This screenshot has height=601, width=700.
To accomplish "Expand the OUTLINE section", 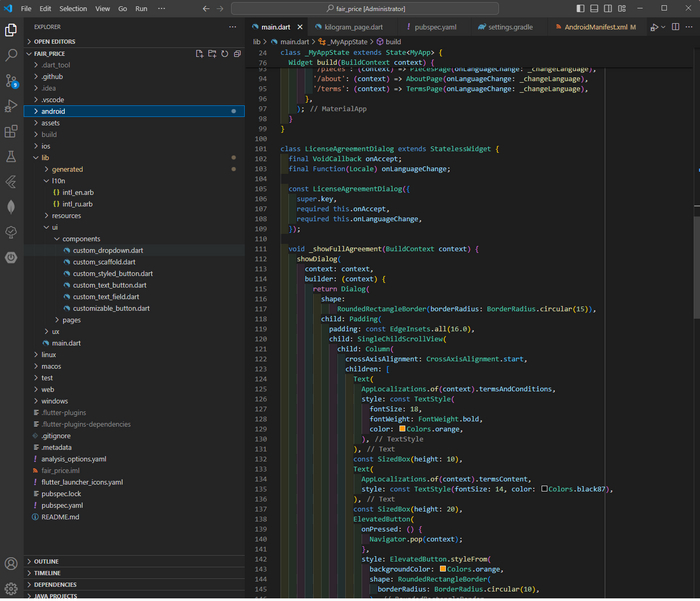I will (47, 561).
